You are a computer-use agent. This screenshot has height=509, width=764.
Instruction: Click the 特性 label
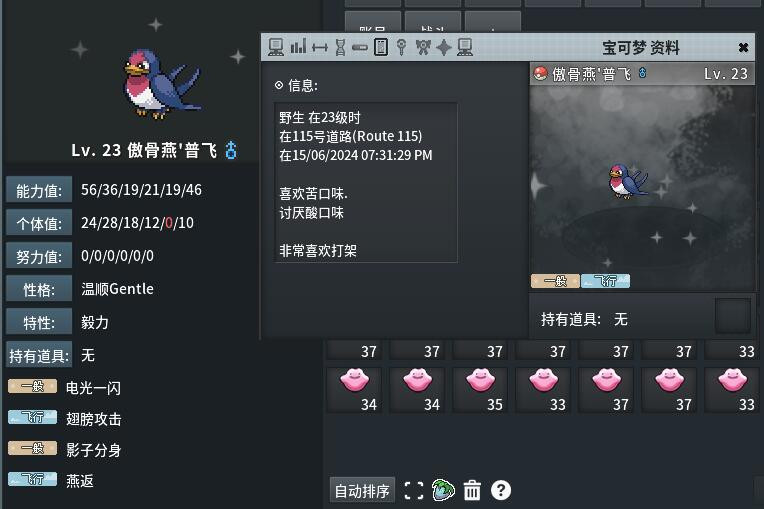click(x=39, y=323)
